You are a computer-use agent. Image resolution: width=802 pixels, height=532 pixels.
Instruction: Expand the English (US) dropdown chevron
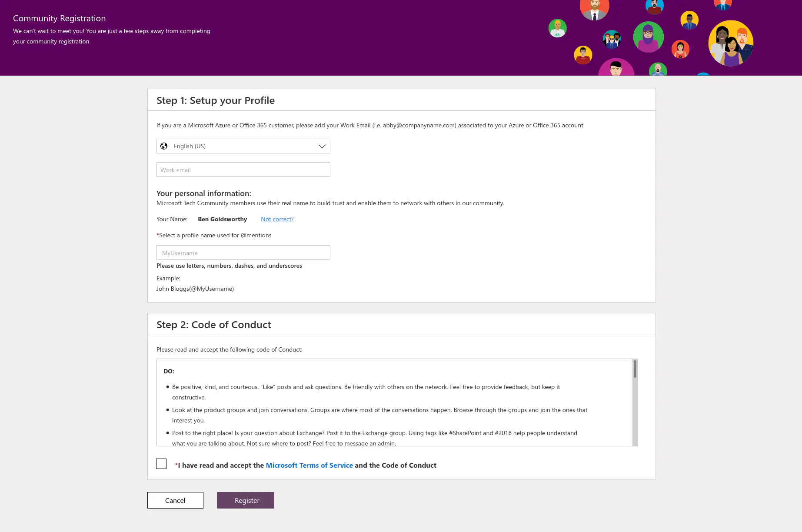(322, 146)
